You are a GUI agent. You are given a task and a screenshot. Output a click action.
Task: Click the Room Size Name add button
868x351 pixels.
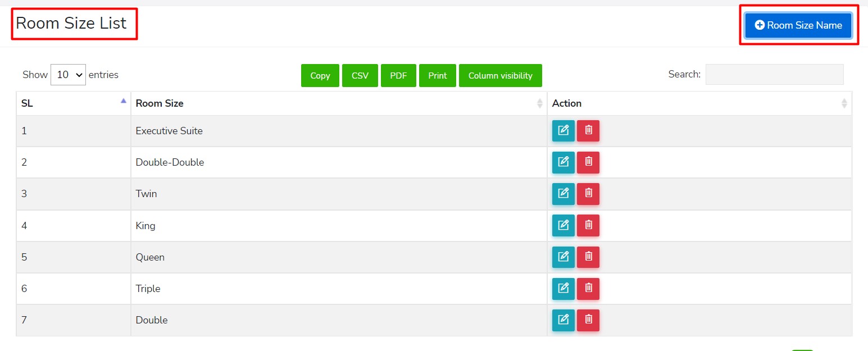click(x=798, y=25)
